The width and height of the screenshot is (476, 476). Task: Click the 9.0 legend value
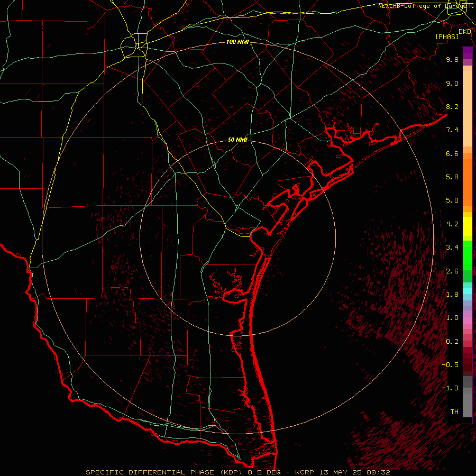pyautogui.click(x=452, y=83)
